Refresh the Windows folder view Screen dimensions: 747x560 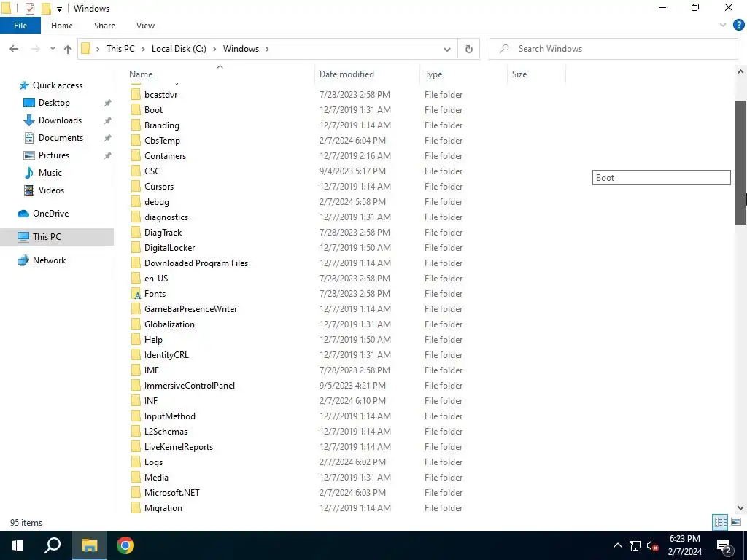pyautogui.click(x=469, y=49)
